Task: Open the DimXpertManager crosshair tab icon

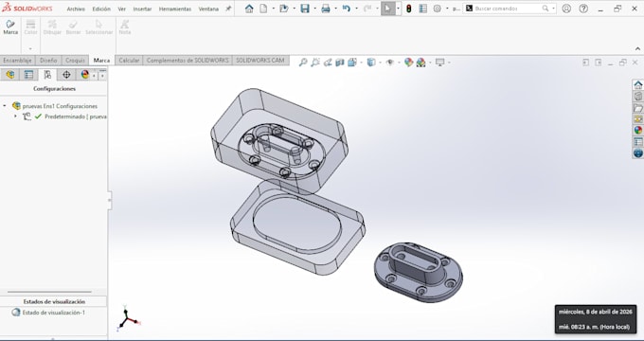Action: (66, 75)
